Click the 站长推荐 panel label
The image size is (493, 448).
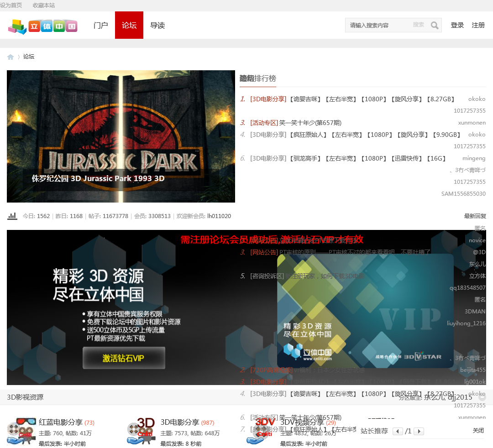[374, 431]
